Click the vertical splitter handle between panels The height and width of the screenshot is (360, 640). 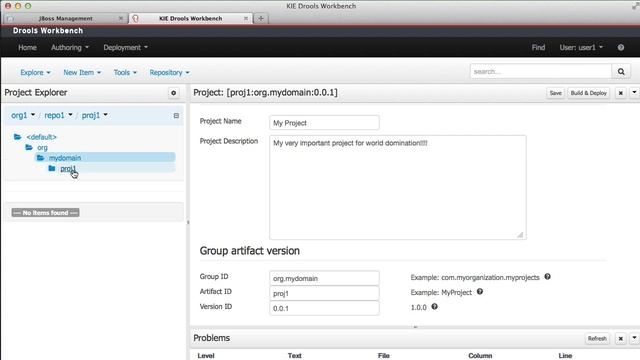(x=188, y=222)
